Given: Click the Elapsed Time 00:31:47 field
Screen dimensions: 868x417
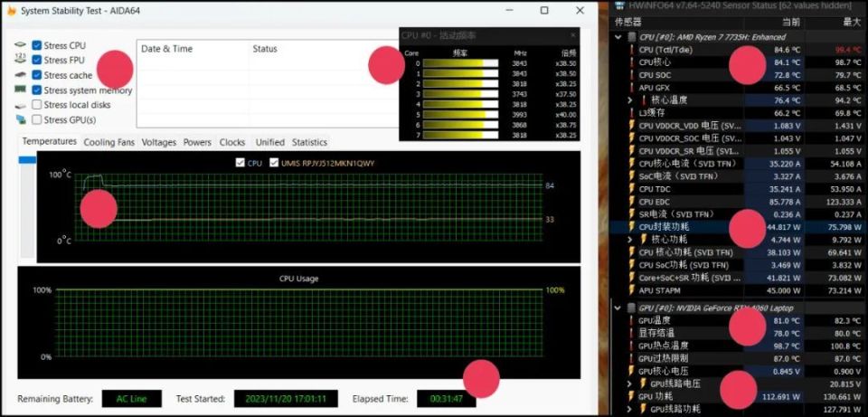Looking at the screenshot, I should coord(446,399).
